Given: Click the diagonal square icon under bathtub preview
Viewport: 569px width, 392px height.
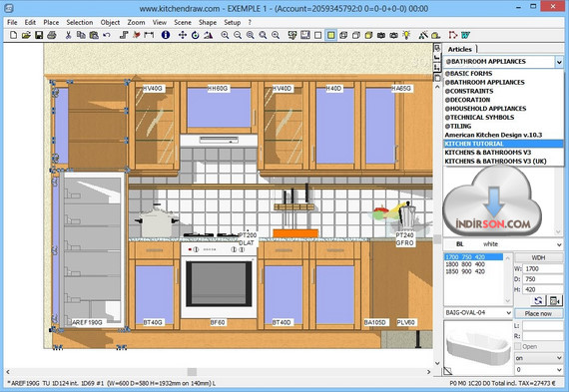Looking at the screenshot, I should coord(448,370).
